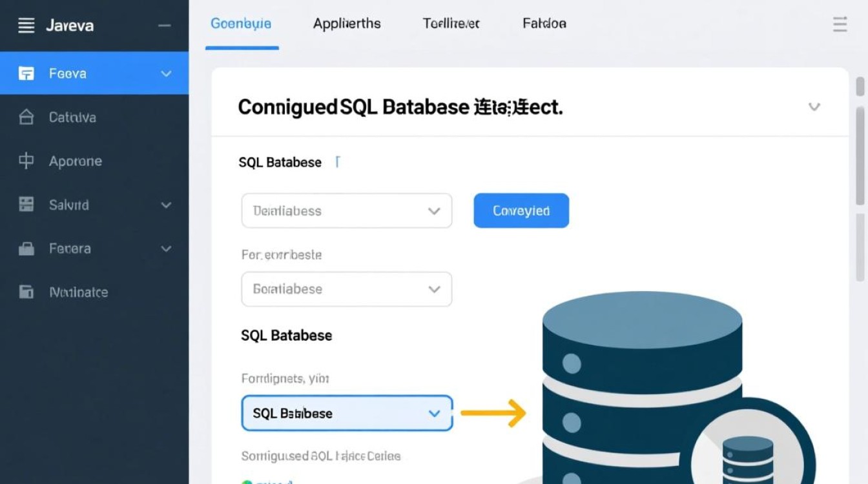Image resolution: width=868 pixels, height=484 pixels.
Task: Collapse the Conigued SQL Batabase panel
Action: coord(815,107)
